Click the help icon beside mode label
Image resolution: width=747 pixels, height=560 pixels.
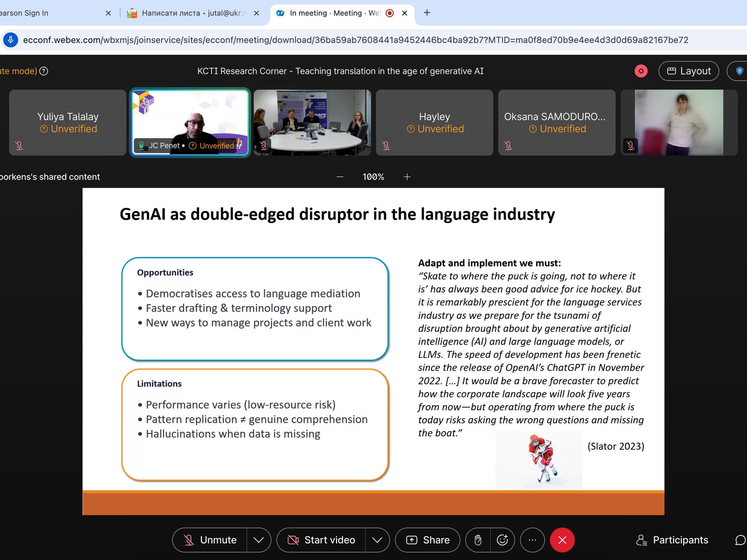(44, 71)
